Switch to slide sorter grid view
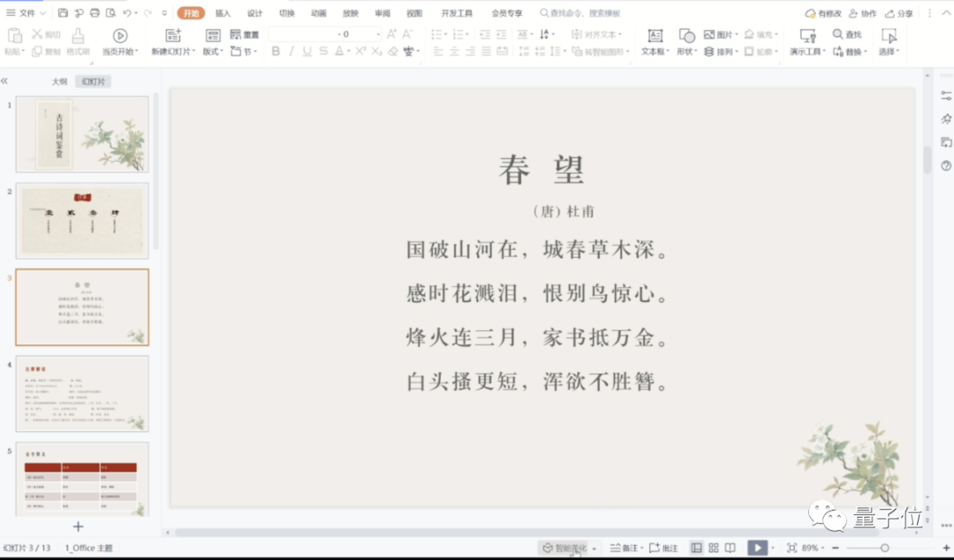 pos(714,548)
